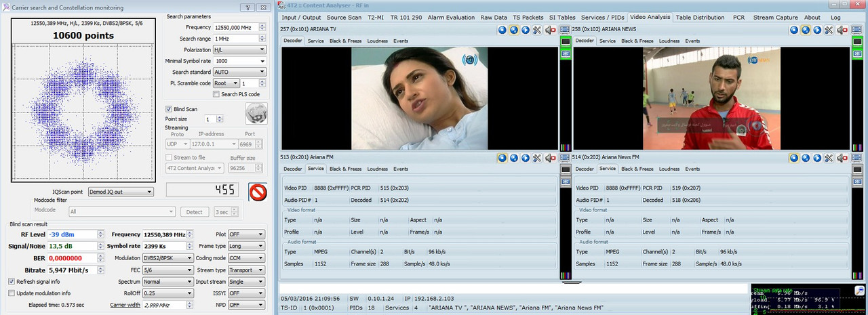
Task: Open the wrench tools icon for 513 Ariana FM
Action: click(x=536, y=158)
